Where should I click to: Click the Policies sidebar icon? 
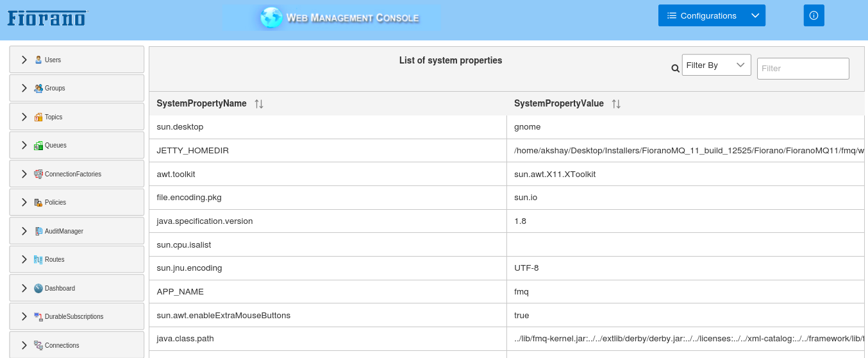point(38,202)
